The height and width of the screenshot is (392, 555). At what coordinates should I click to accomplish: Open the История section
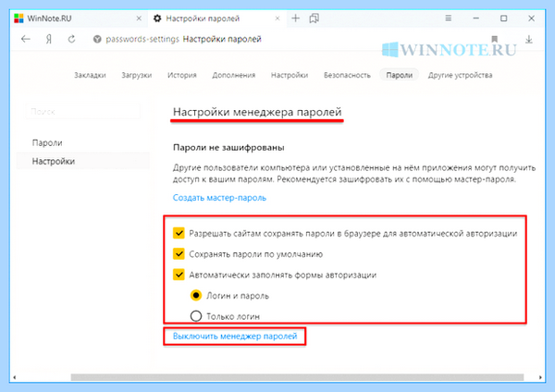coord(182,75)
